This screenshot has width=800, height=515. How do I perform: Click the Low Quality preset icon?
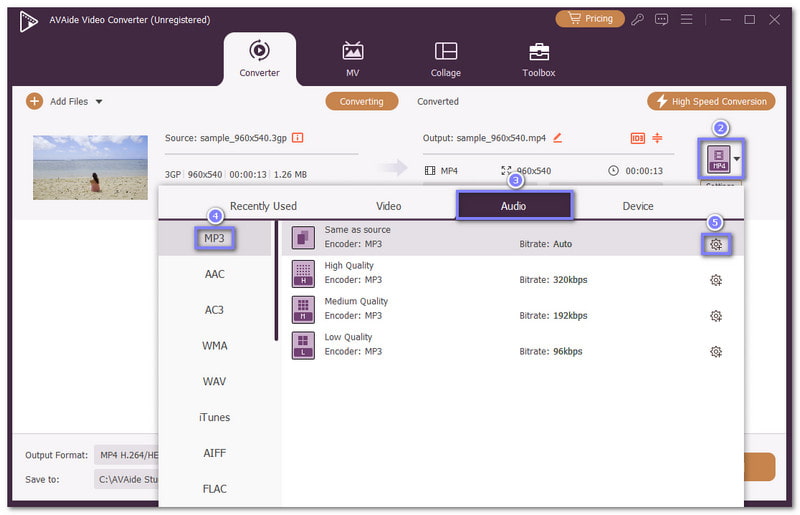point(303,345)
